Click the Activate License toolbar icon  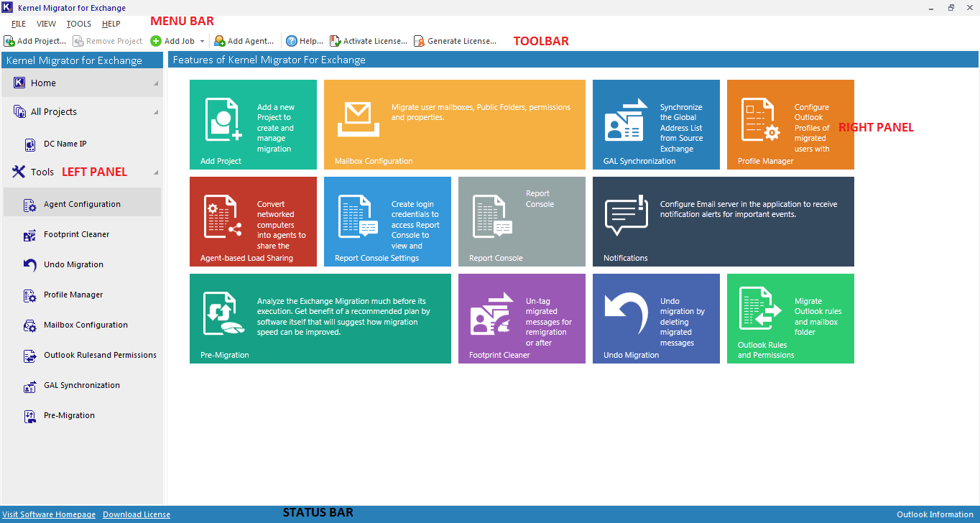tap(336, 41)
